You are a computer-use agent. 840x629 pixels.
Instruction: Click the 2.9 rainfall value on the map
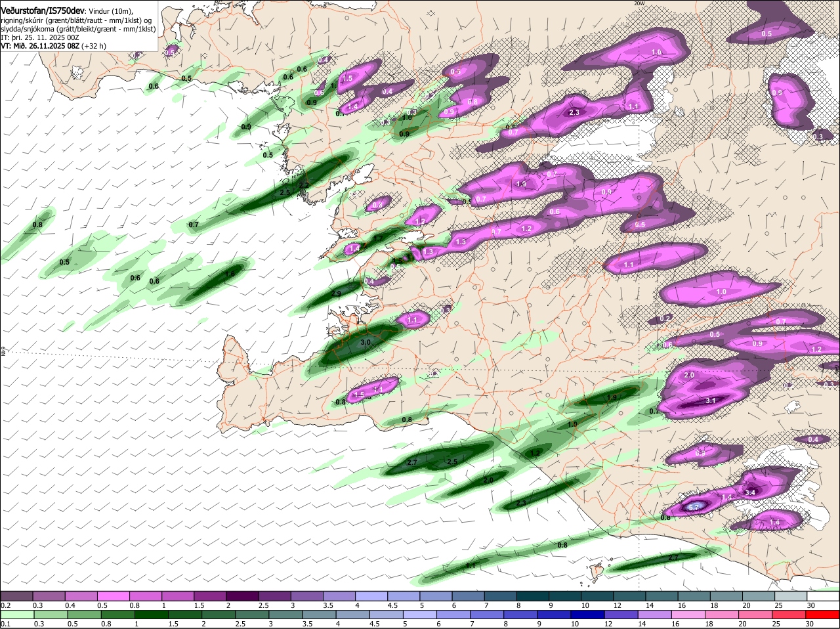[336, 293]
